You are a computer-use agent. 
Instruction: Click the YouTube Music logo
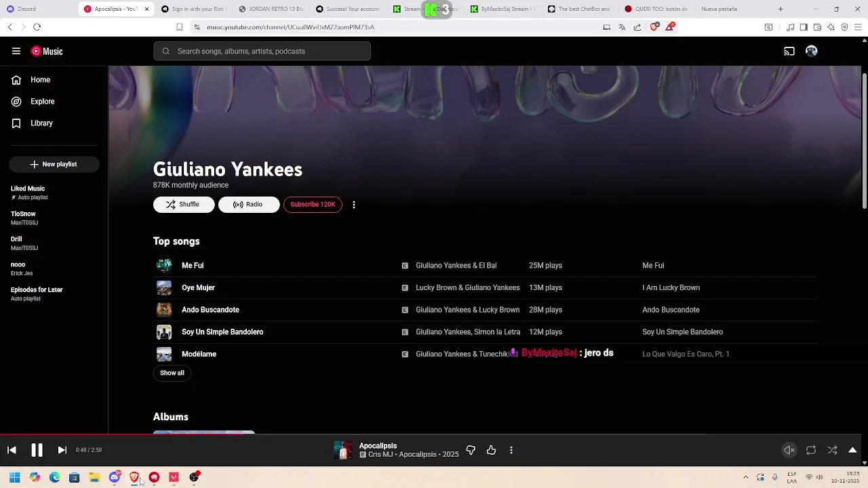47,52
